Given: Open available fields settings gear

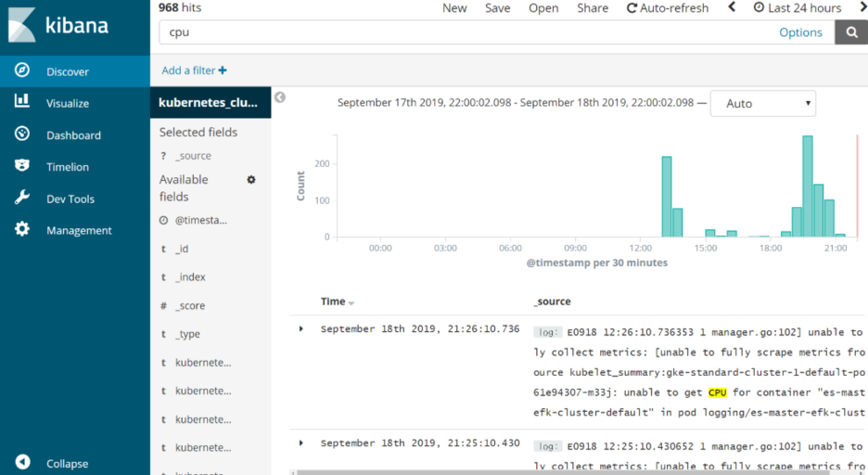Looking at the screenshot, I should pos(251,179).
